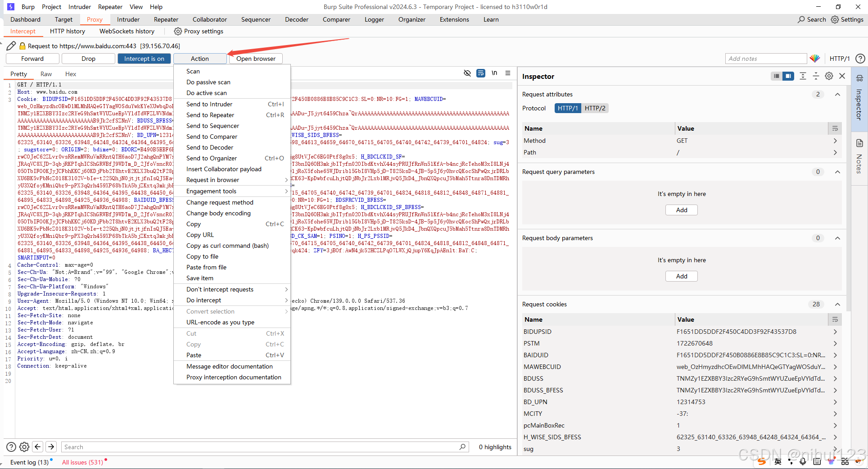
Task: Click the Burp Suite logo icon
Action: tap(11, 7)
